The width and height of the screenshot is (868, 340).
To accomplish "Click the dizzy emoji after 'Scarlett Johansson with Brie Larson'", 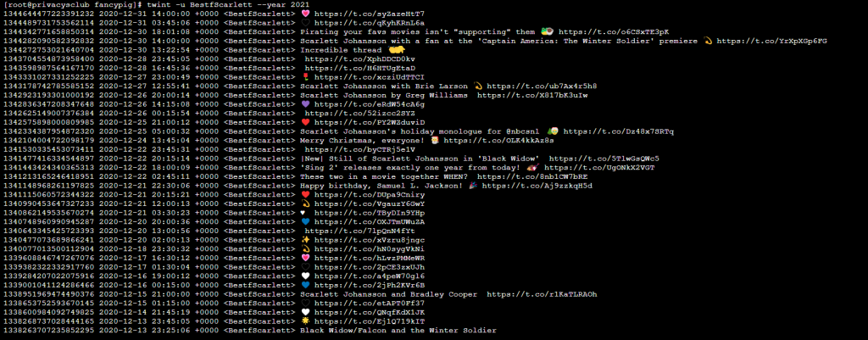I will 477,86.
